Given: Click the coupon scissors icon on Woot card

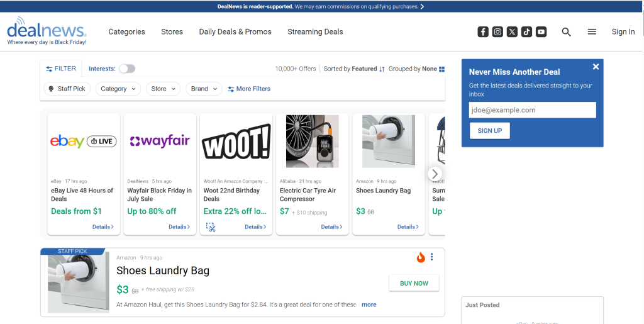Looking at the screenshot, I should point(211,227).
